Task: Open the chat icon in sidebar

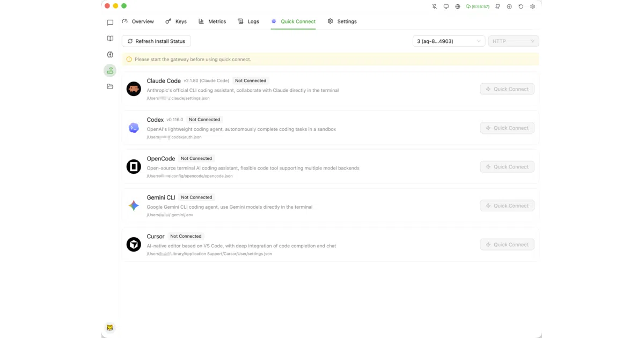Action: coord(110,23)
